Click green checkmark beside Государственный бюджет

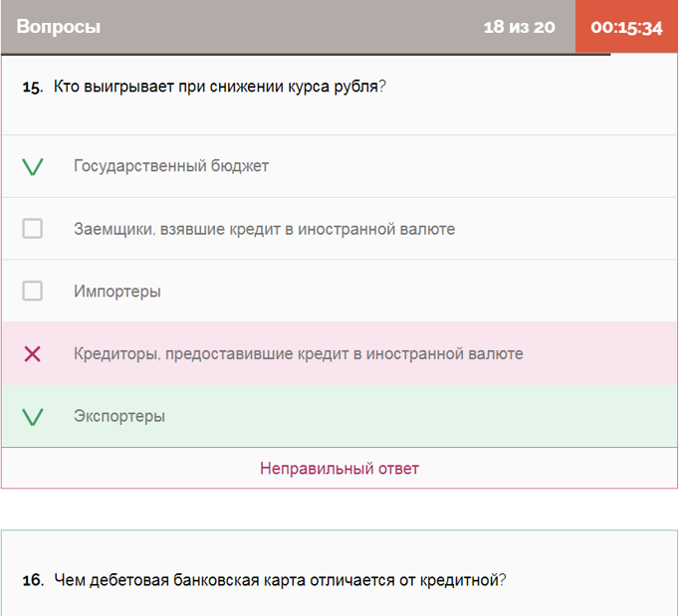click(x=33, y=167)
